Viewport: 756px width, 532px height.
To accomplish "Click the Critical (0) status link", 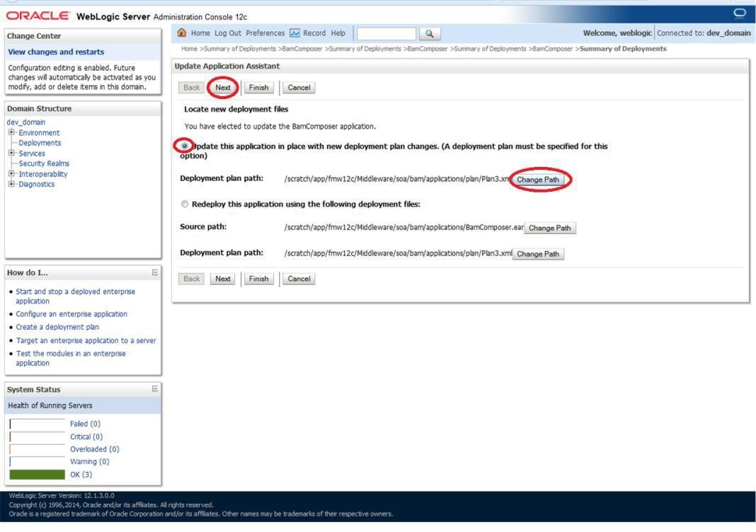I will coord(86,436).
